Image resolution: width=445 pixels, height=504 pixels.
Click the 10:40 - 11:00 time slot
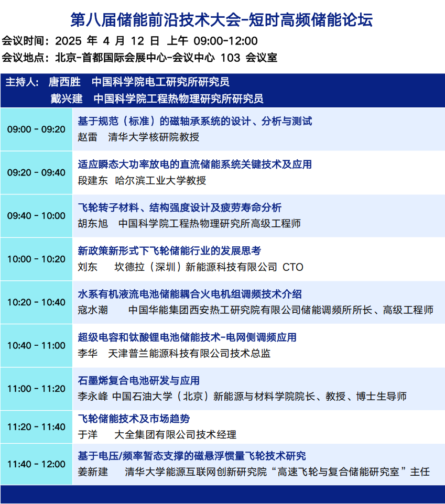[36, 346]
